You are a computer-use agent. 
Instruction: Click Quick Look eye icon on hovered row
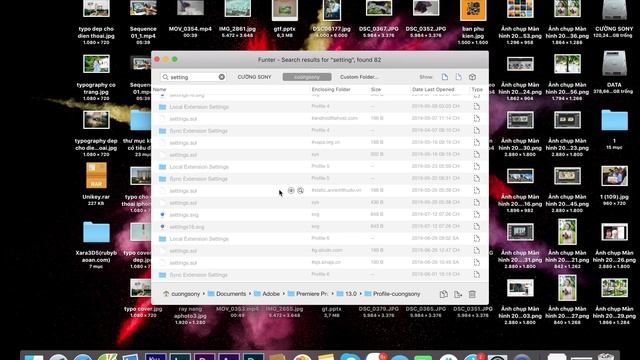pos(291,191)
